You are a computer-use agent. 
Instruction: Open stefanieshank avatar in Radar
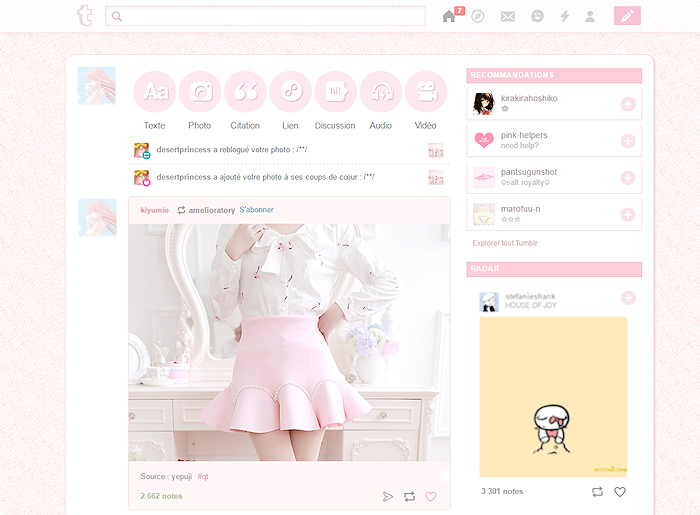[x=489, y=302]
